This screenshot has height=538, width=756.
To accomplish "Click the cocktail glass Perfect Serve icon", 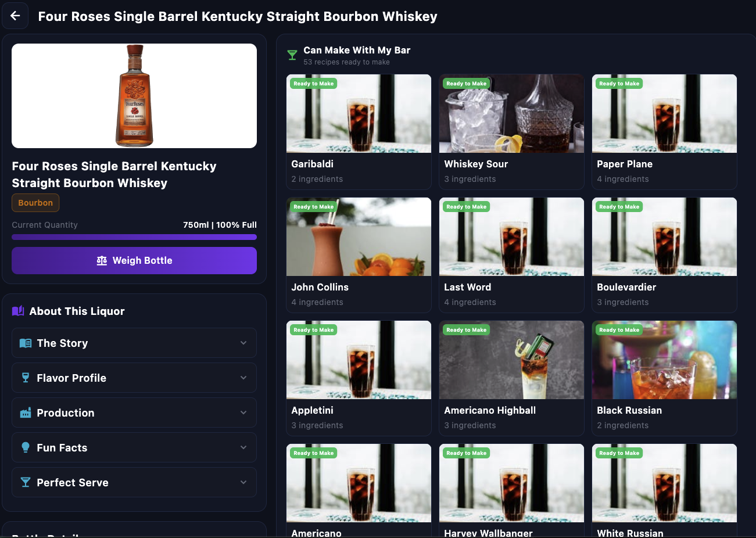I will coord(26,482).
